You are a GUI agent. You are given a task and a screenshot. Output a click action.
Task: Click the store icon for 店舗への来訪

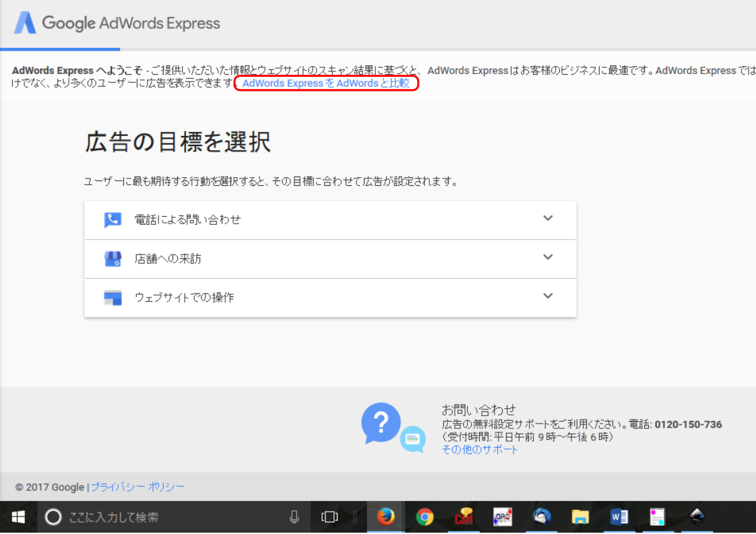point(113,259)
